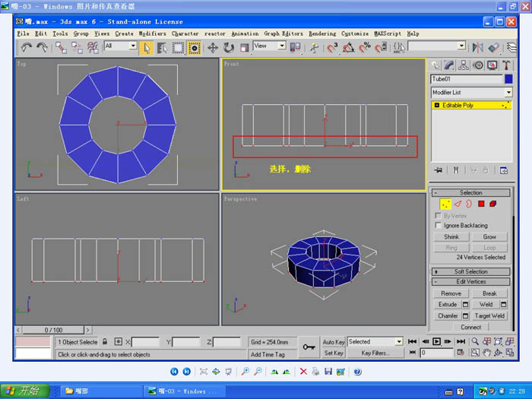Open the Hierarchy panel tab icon
This screenshot has height=399, width=532.
click(x=463, y=65)
